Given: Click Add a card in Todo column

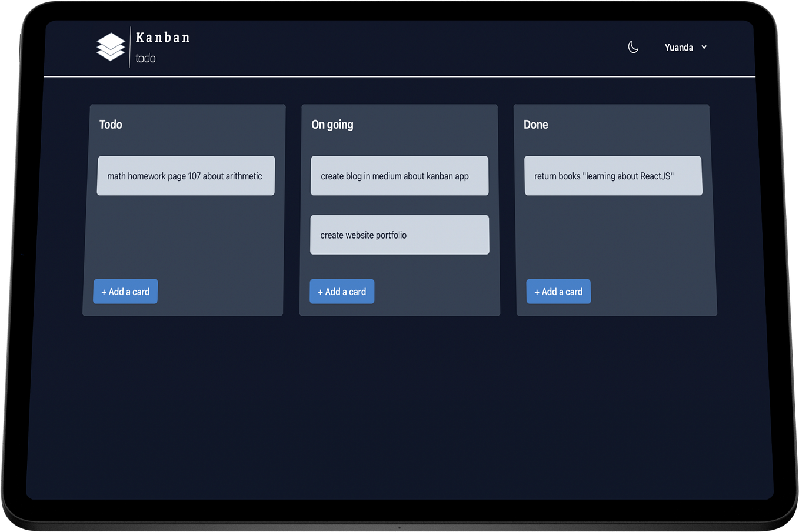Looking at the screenshot, I should coord(125,291).
